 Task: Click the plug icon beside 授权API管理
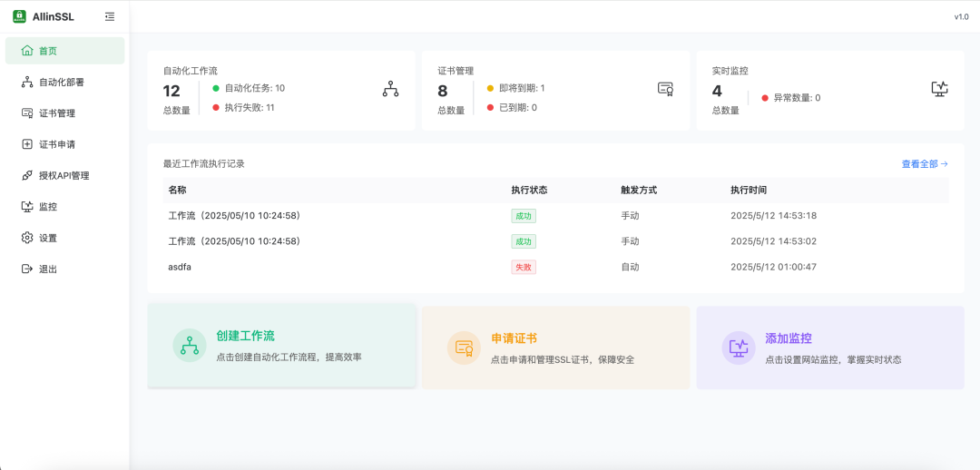(x=27, y=176)
